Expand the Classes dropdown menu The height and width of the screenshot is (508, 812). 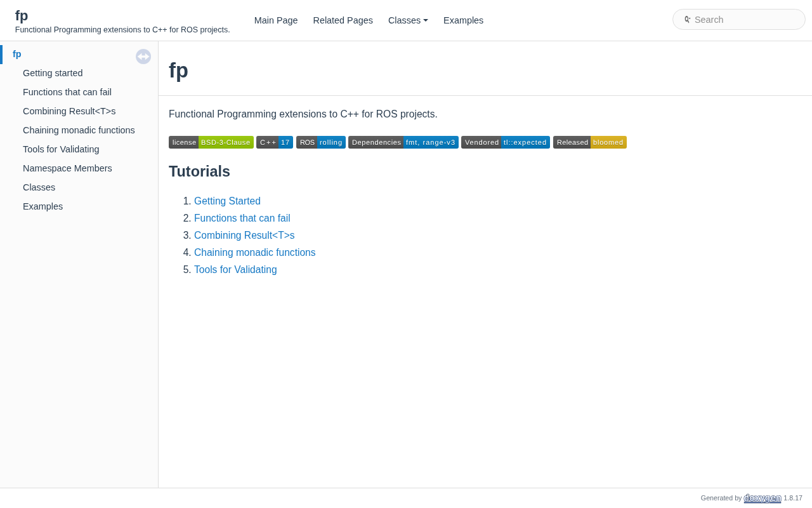point(408,20)
